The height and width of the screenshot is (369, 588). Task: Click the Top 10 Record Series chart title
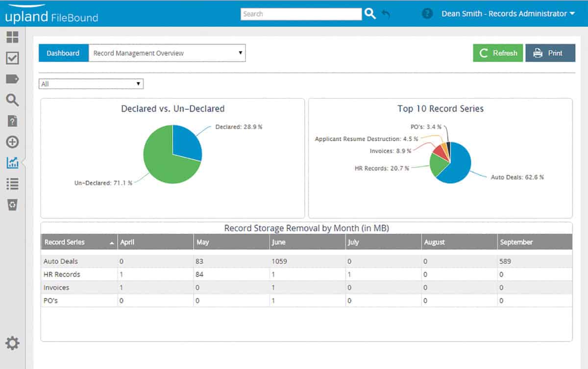click(x=441, y=109)
